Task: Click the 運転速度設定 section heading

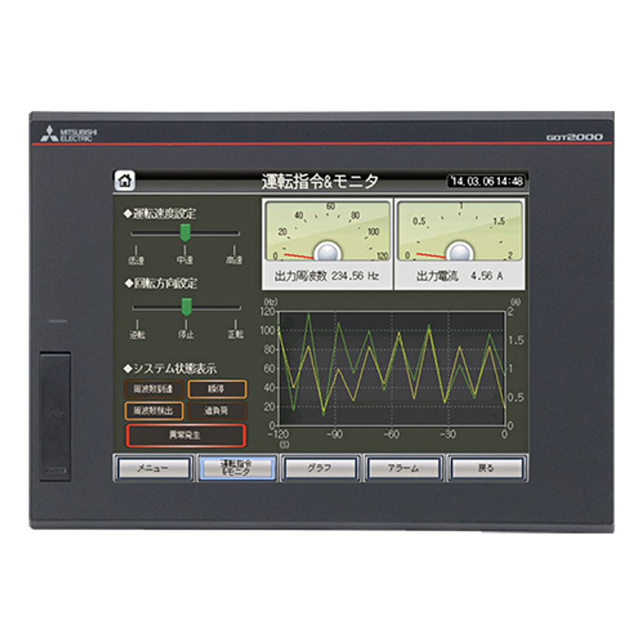Action: [160, 214]
